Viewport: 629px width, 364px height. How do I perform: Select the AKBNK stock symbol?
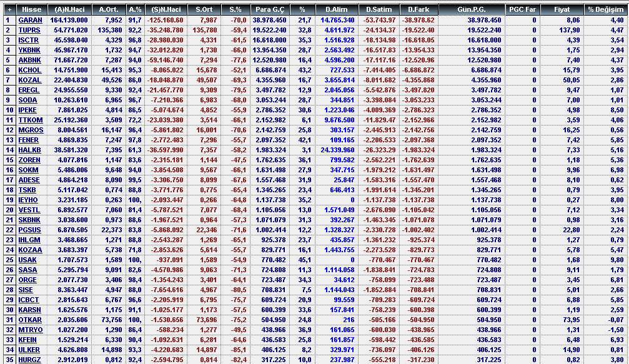(30, 60)
